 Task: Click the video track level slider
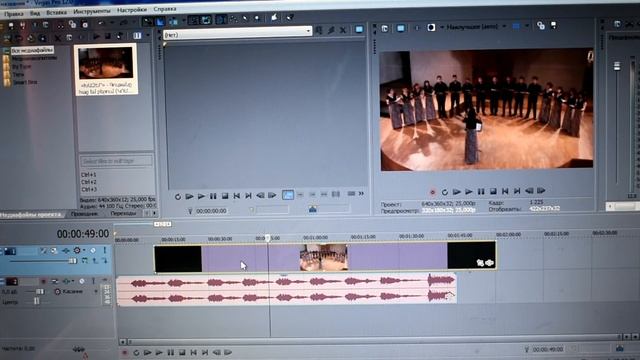click(72, 261)
